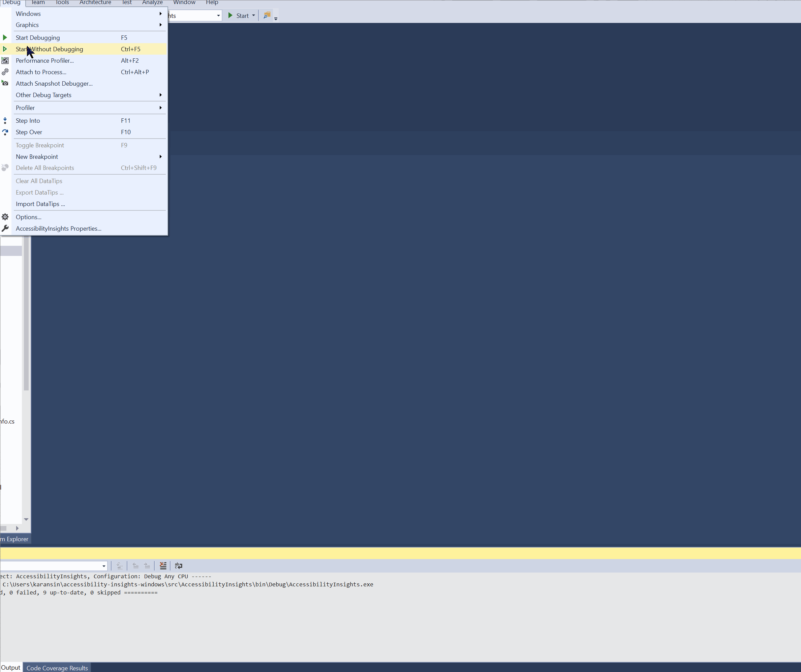The height and width of the screenshot is (672, 801).
Task: Click the Options gear icon in Debug menu
Action: 5,217
